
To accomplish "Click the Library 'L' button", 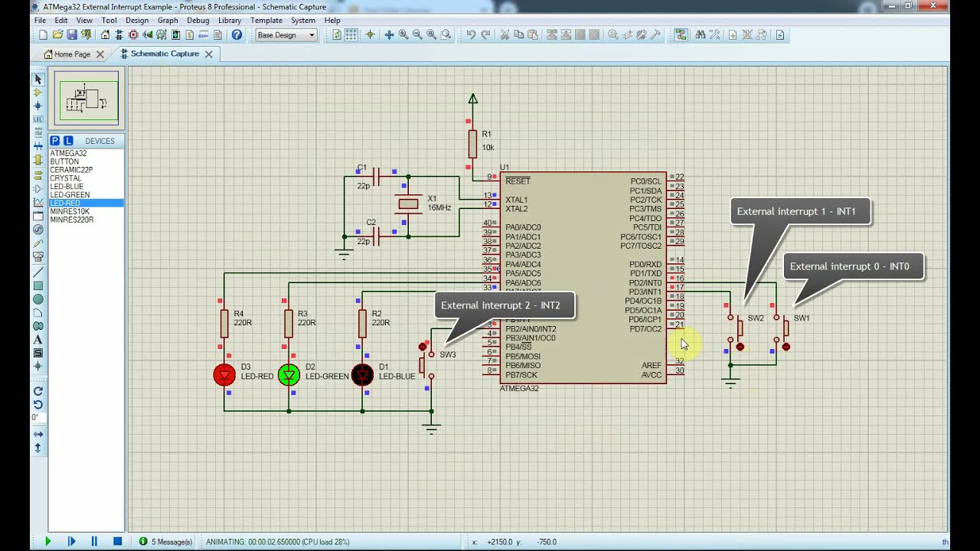I will tap(68, 141).
